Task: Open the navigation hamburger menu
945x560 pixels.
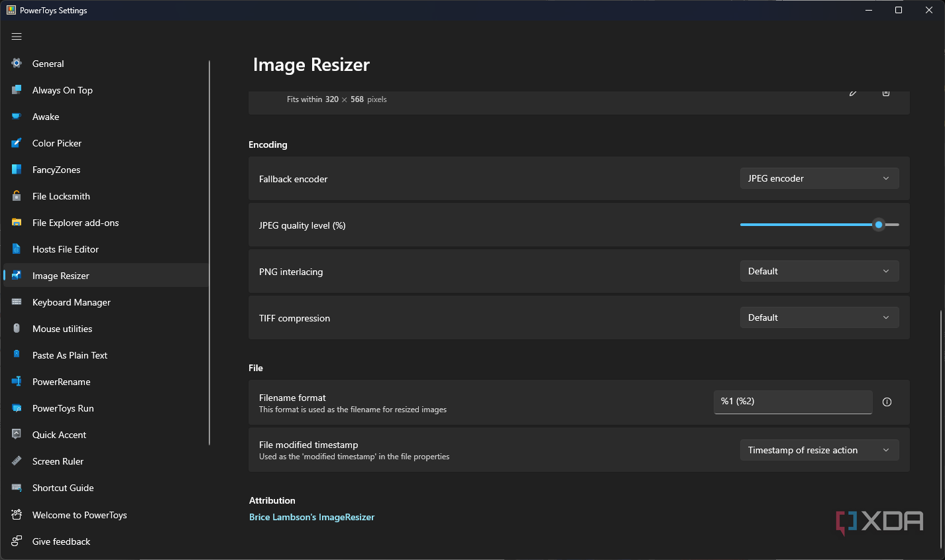Action: (x=17, y=36)
